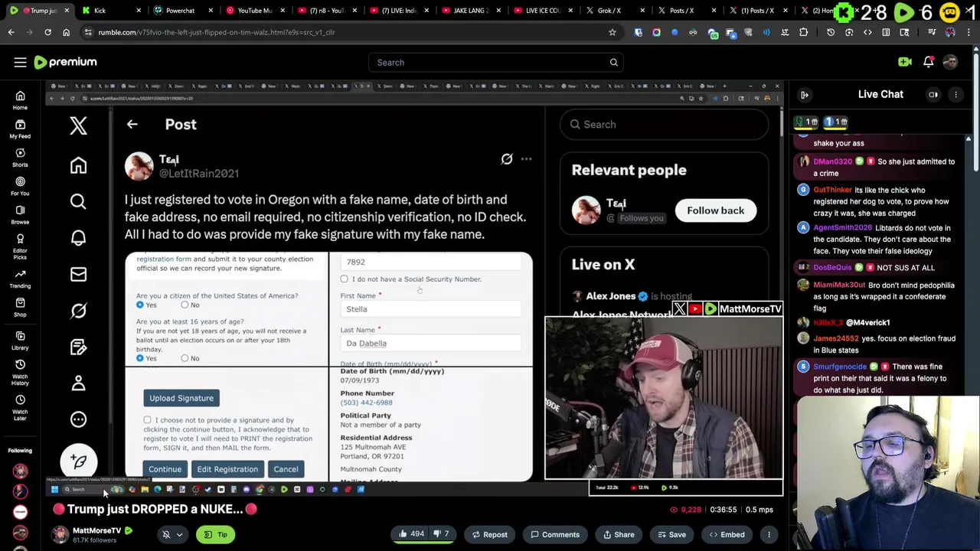
Task: Go to Rumble Home in sidebar
Action: 20,100
